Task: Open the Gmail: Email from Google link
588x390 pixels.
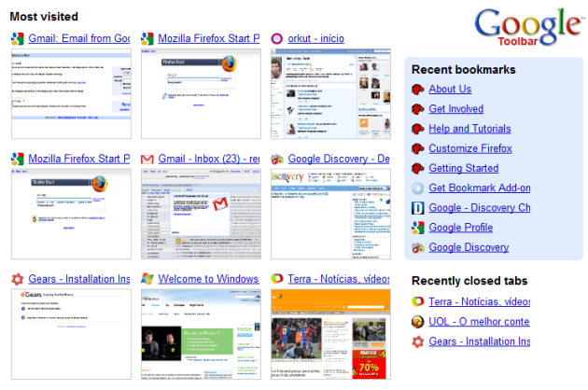Action: click(79, 38)
